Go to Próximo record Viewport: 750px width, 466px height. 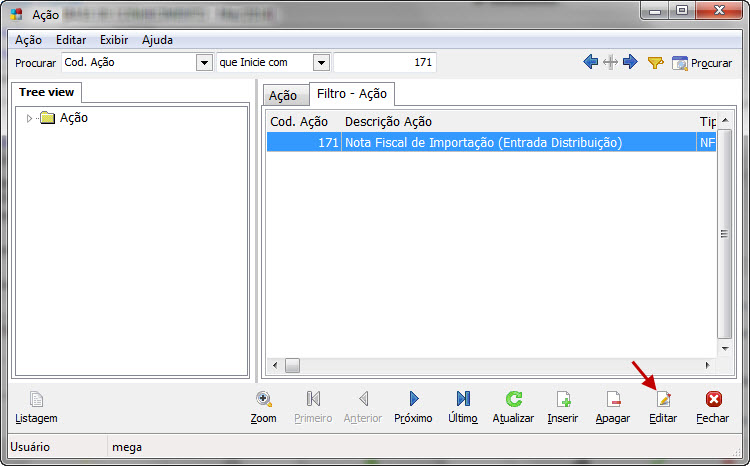pyautogui.click(x=413, y=399)
